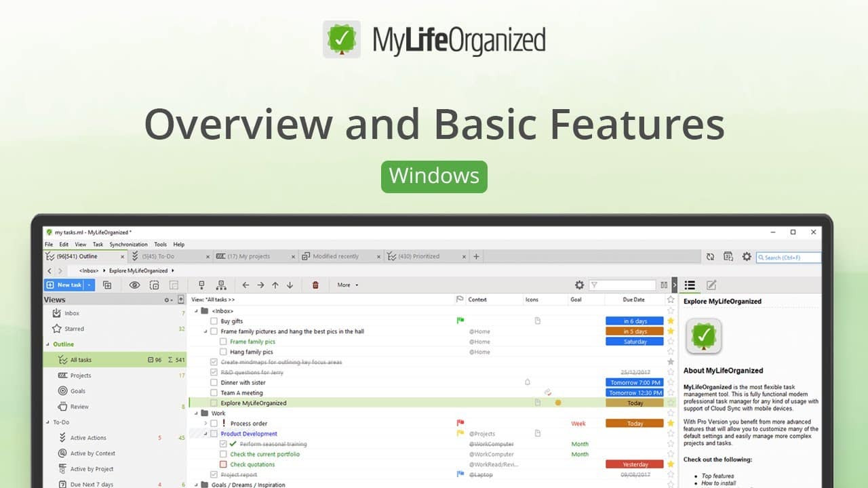Click the New task button
This screenshot has width=868, height=488.
click(x=64, y=285)
